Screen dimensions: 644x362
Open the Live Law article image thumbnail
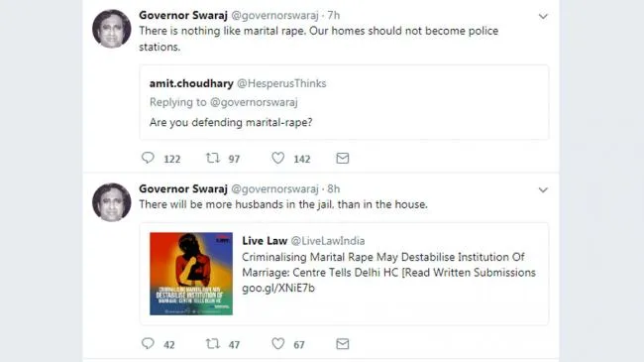pyautogui.click(x=191, y=274)
